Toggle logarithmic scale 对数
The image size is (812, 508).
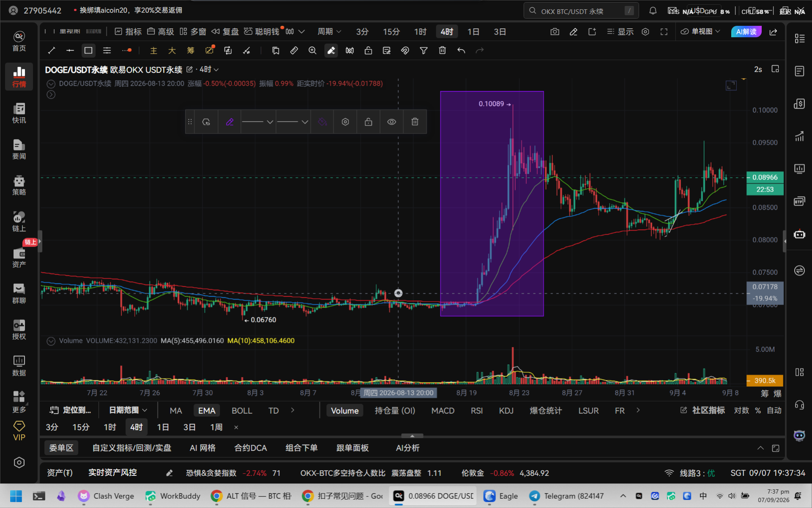click(741, 410)
